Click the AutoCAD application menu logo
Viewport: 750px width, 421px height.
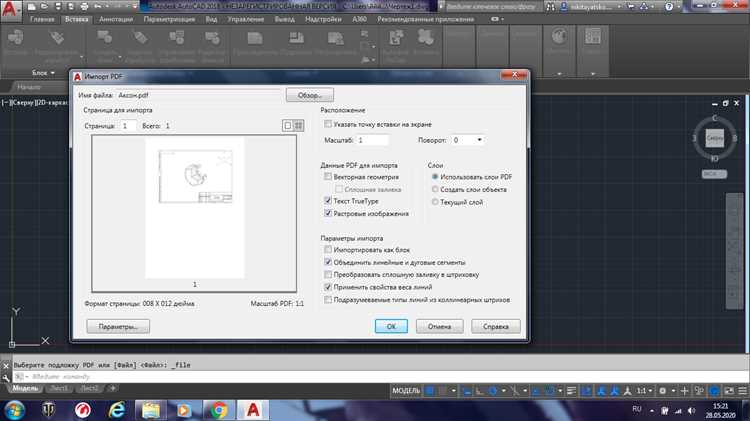(11, 11)
